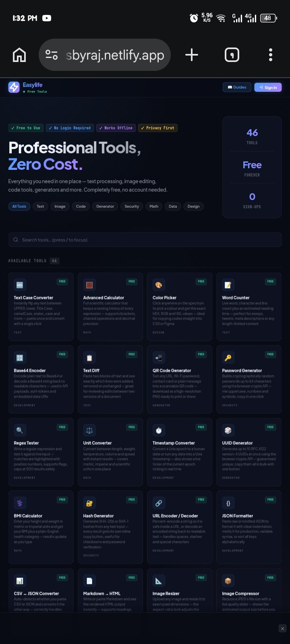Screen dimensions: 290x644
Task: Click the Works Offline badge
Action: (116, 128)
